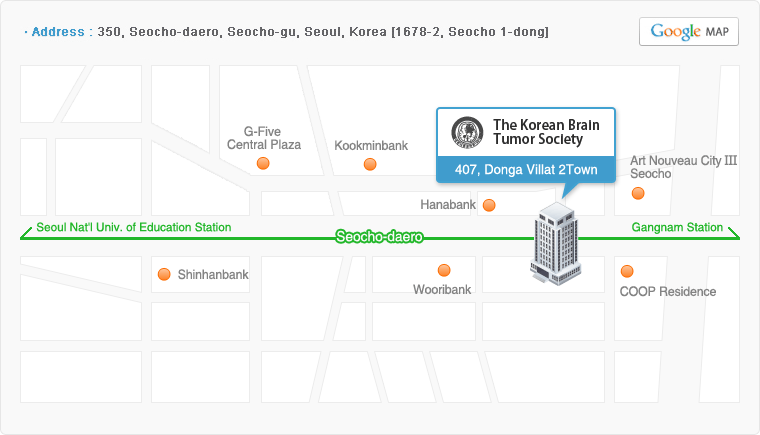Viewport: 760px width, 435px height.
Task: Click the orange marker above COOP Residence
Action: tap(627, 271)
